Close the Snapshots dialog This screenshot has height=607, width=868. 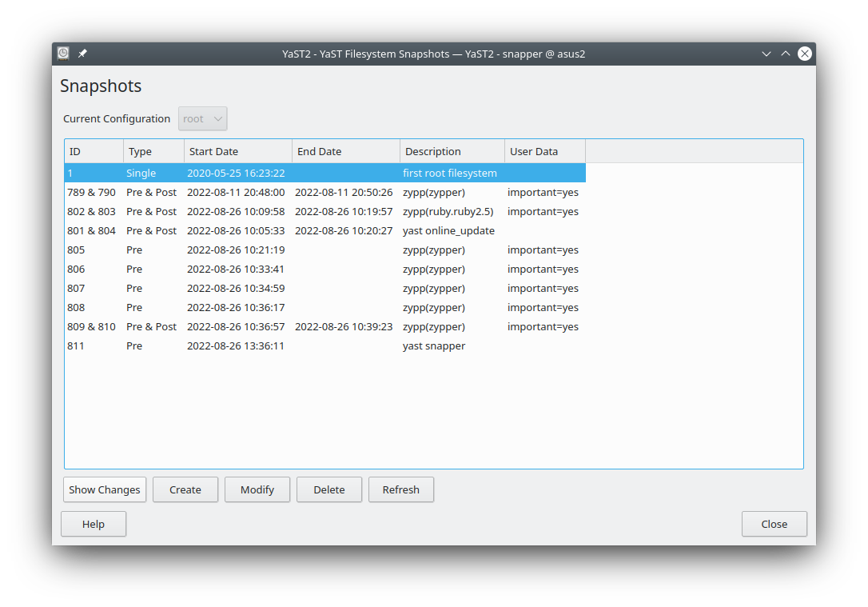click(x=774, y=524)
